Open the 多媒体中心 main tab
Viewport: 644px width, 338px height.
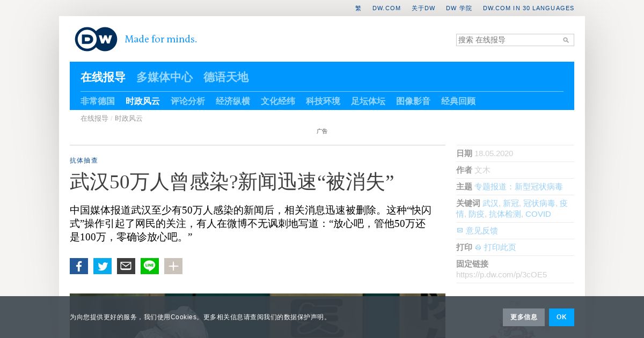(164, 77)
